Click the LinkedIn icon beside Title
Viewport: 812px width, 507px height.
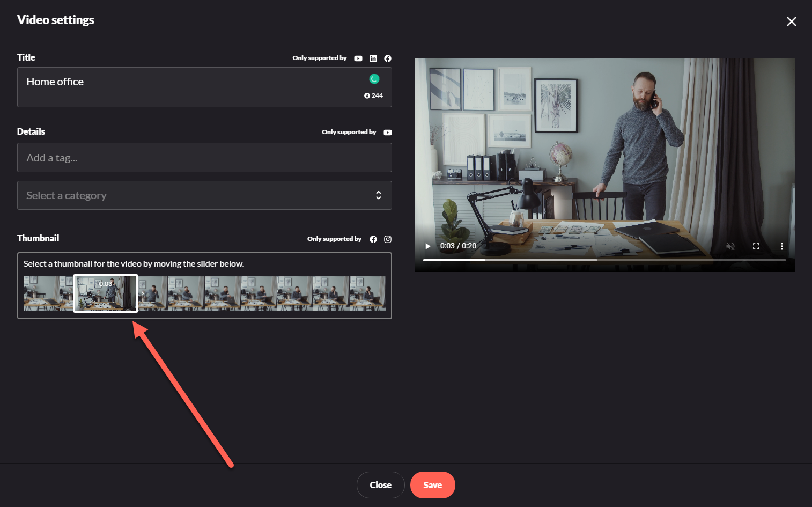point(373,58)
